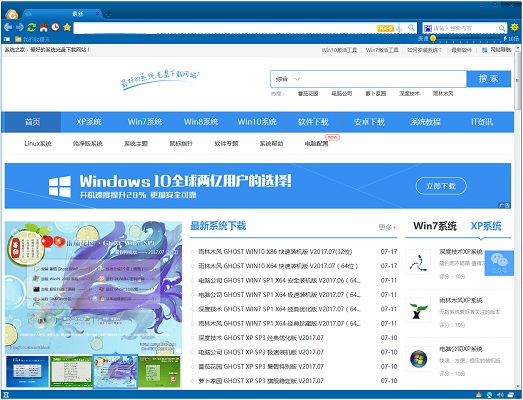The height and width of the screenshot is (400, 523).
Task: Click the 雨林木风XP系统 logo icon
Action: click(418, 310)
